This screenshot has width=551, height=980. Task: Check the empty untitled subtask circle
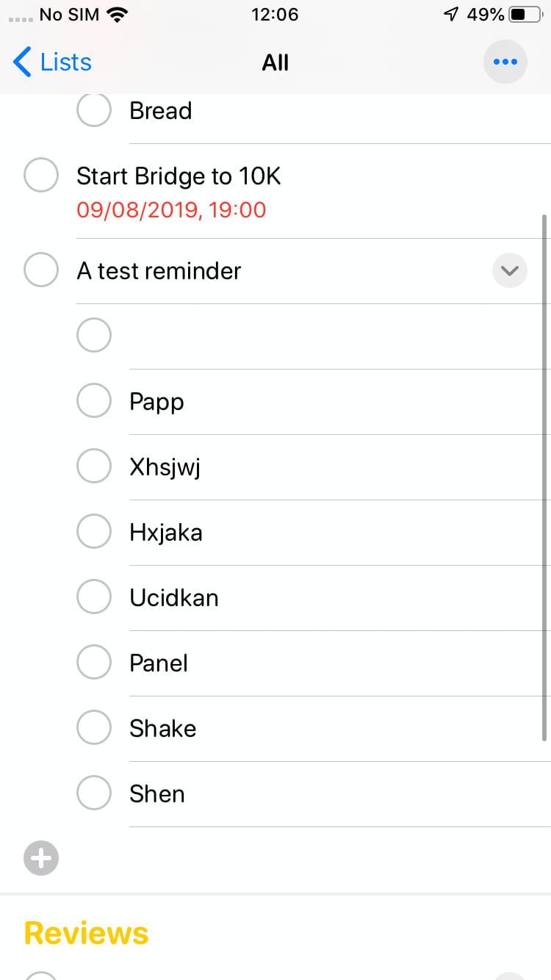pyautogui.click(x=94, y=336)
